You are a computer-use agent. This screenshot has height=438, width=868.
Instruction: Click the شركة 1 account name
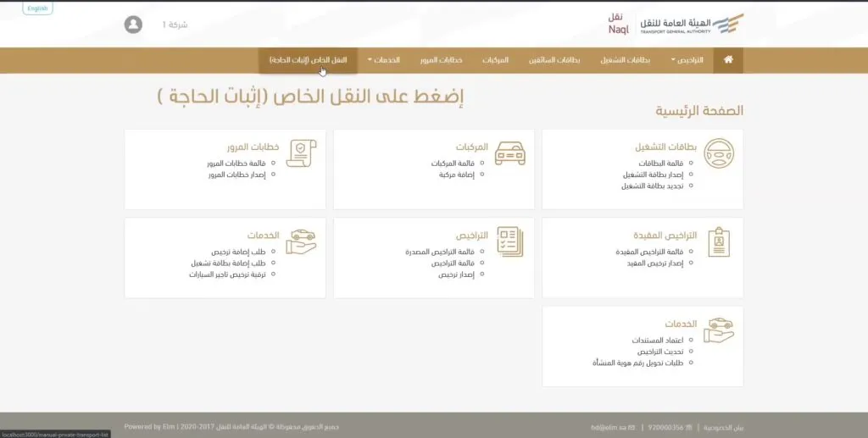click(x=175, y=25)
